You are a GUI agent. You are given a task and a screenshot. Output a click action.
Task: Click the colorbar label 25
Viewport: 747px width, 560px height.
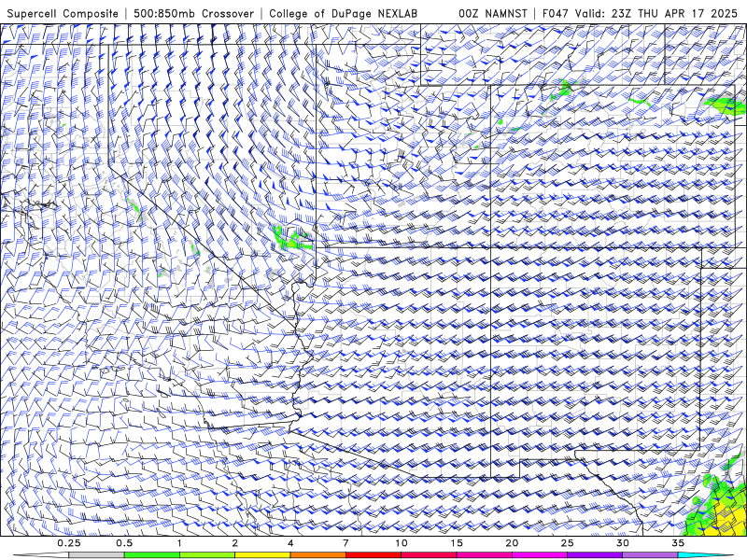567,543
